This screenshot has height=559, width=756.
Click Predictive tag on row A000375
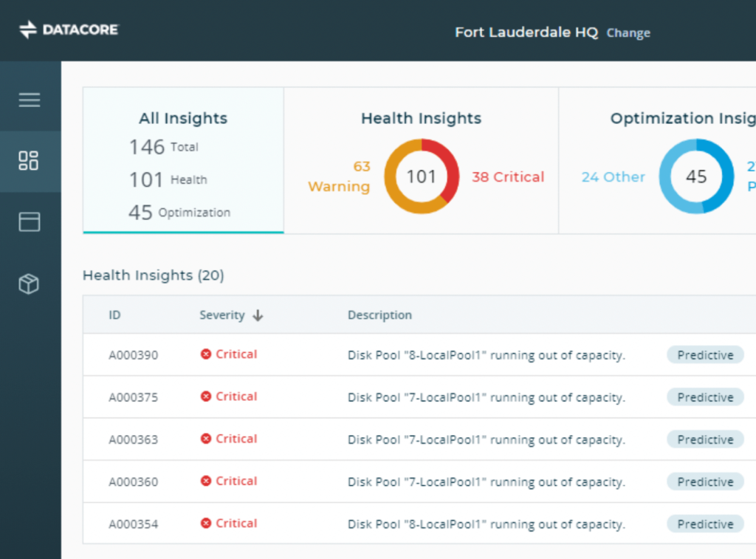pos(705,397)
